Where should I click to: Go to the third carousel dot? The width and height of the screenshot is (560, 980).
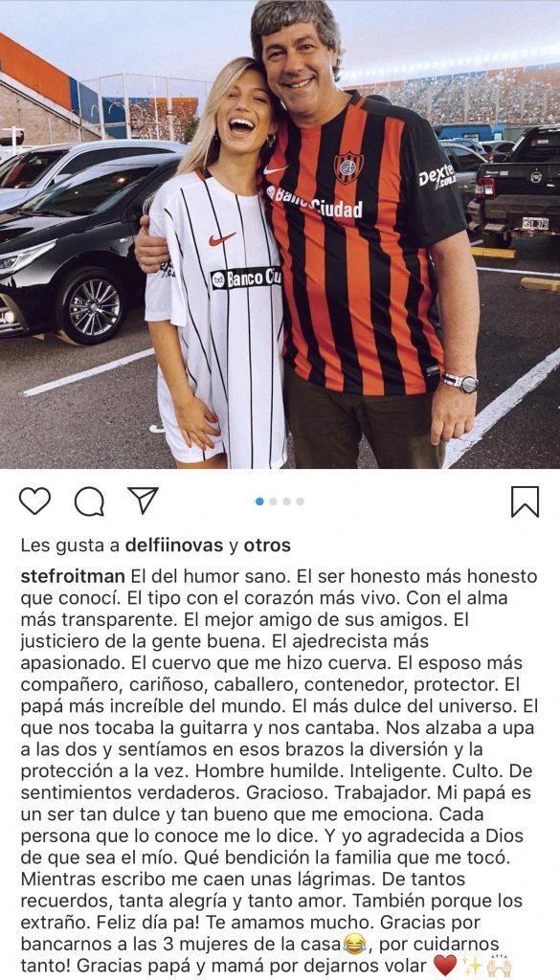tap(287, 501)
